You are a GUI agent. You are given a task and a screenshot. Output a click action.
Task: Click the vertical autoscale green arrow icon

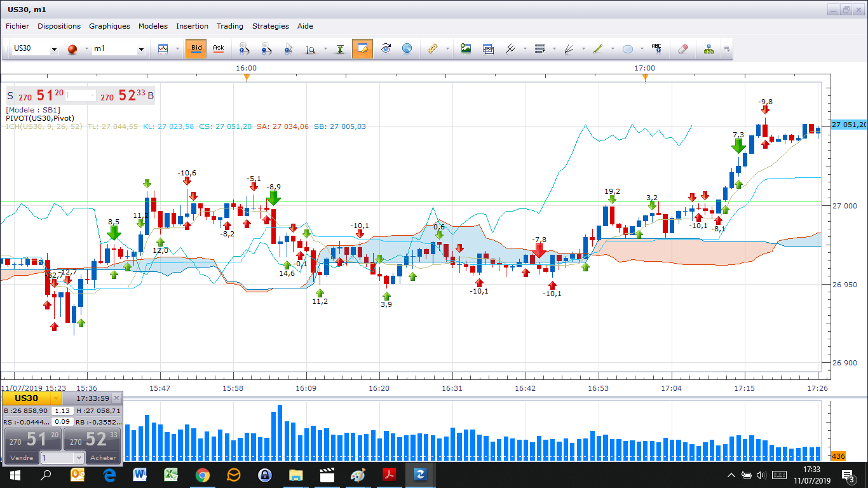(x=340, y=49)
